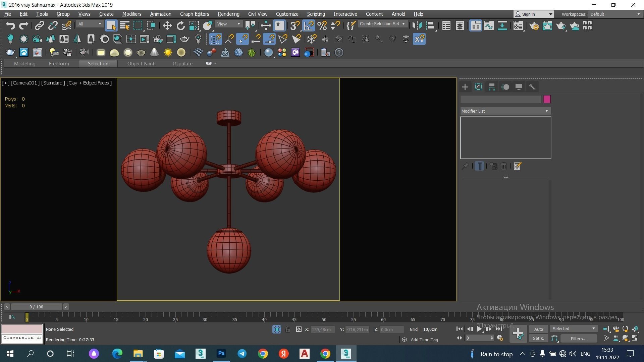
Task: Select the Select and Link tool
Action: [x=39, y=26]
